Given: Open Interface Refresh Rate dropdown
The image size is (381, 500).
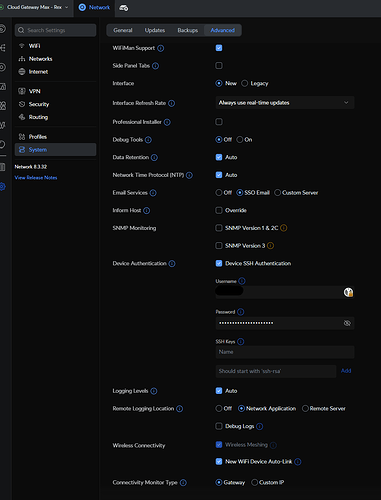Looking at the screenshot, I should point(285,103).
